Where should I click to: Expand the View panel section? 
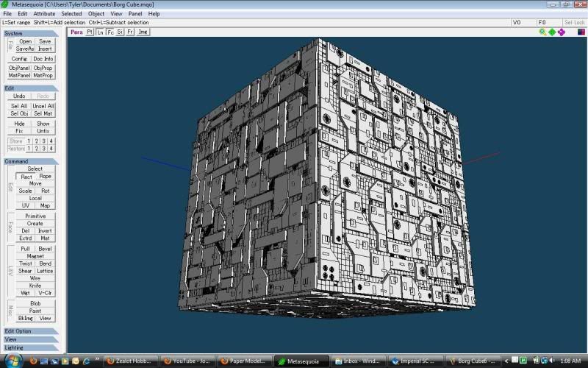coord(31,339)
